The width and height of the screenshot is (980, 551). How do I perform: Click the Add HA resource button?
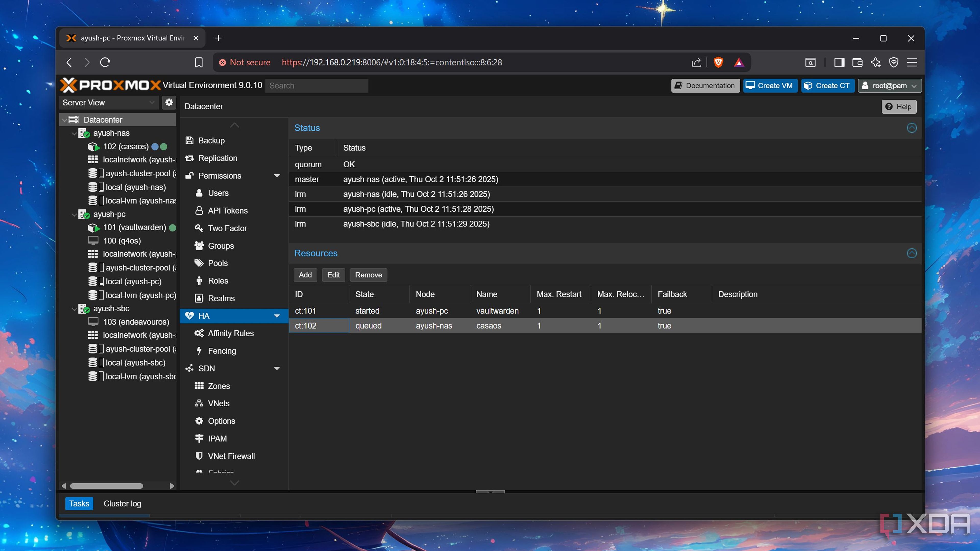pyautogui.click(x=305, y=275)
